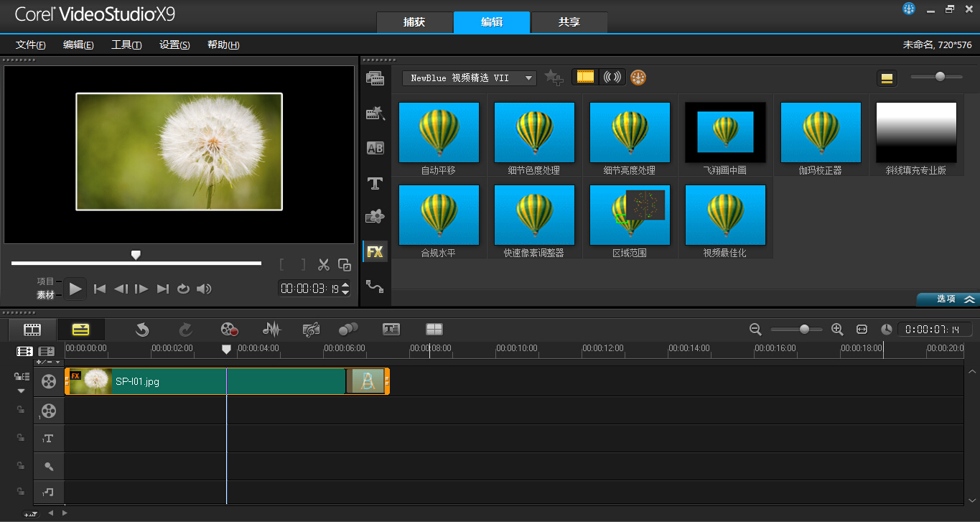Select the 斜线填充专业版 filter thumbnail
The width and height of the screenshot is (980, 522).
point(916,133)
